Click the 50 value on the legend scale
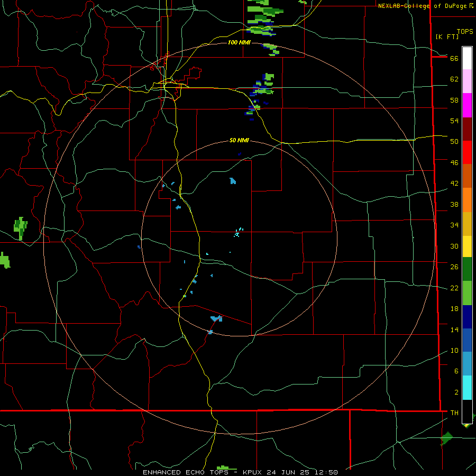 [x=454, y=142]
